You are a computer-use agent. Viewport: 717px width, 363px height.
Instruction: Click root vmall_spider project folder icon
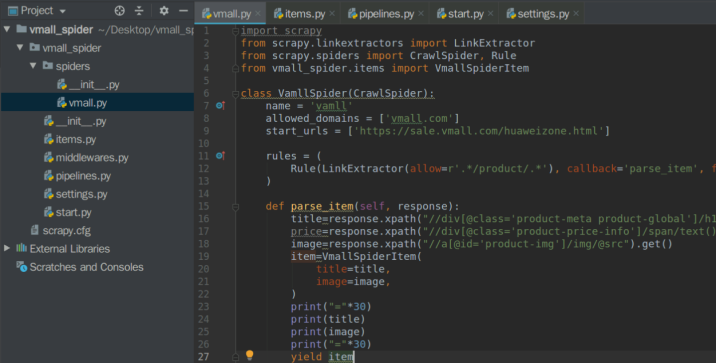[21, 29]
